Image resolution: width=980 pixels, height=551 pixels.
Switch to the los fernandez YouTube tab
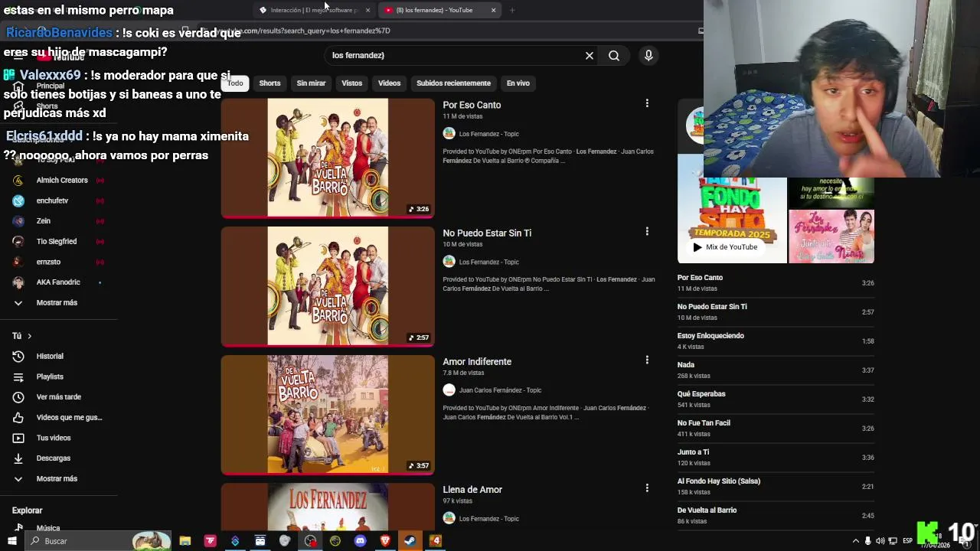tap(439, 10)
